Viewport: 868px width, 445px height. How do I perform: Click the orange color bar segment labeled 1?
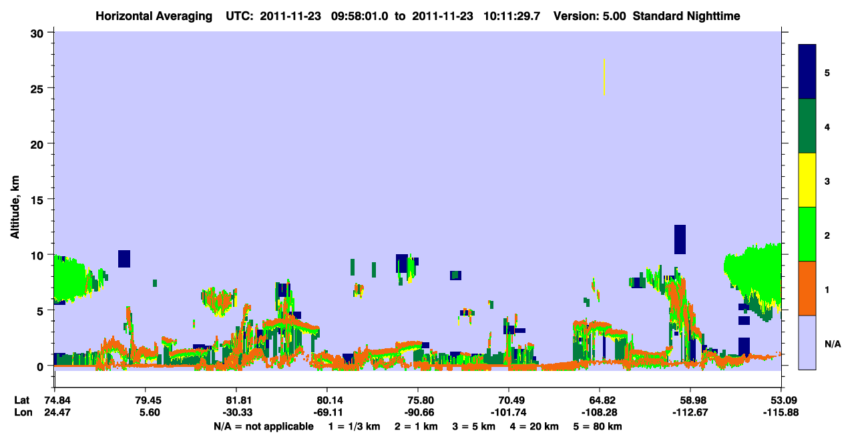807,288
